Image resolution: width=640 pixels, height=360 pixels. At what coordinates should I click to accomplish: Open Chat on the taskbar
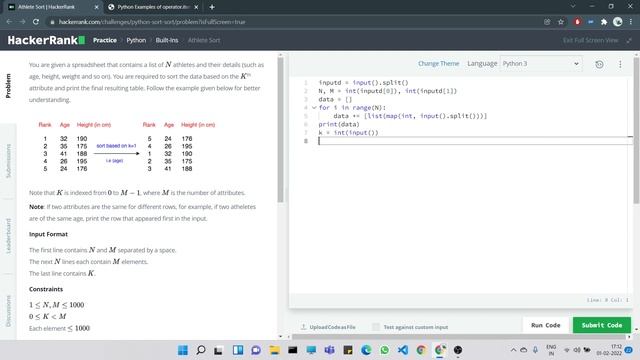pos(256,350)
